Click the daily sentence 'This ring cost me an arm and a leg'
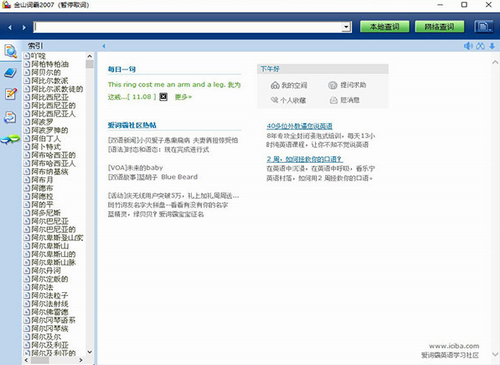Viewport: 500px width, 365px height. coord(166,85)
